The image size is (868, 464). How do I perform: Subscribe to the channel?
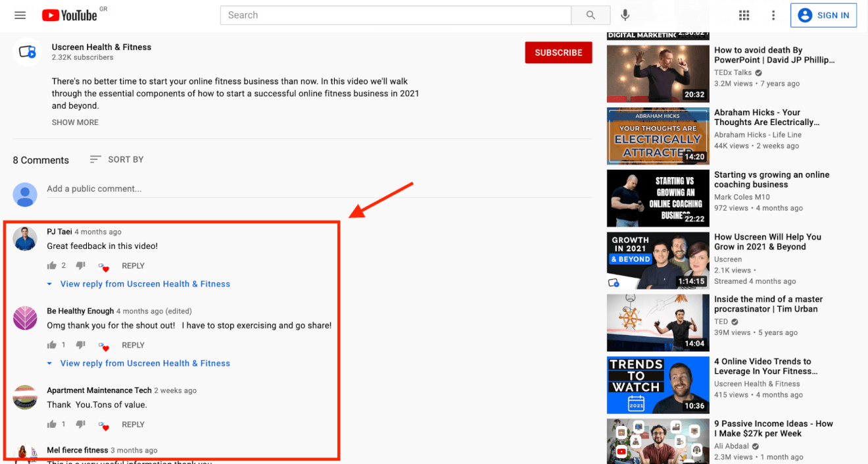558,53
